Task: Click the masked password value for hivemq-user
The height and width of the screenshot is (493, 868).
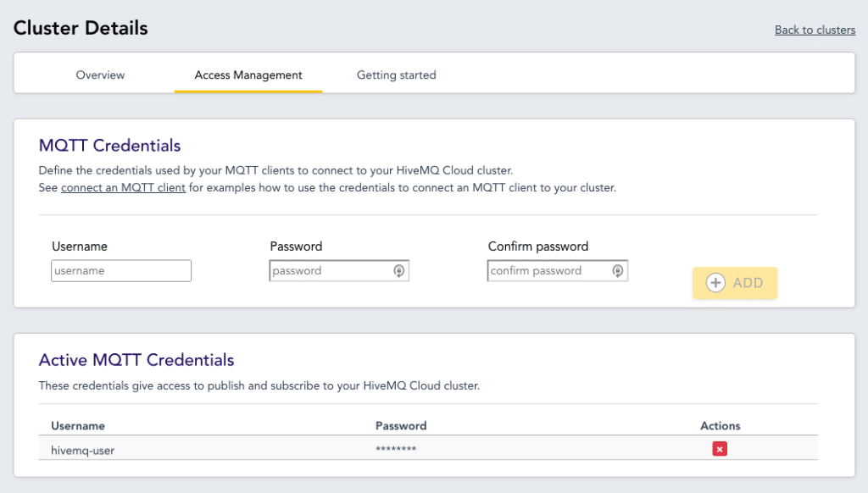Action: click(396, 449)
